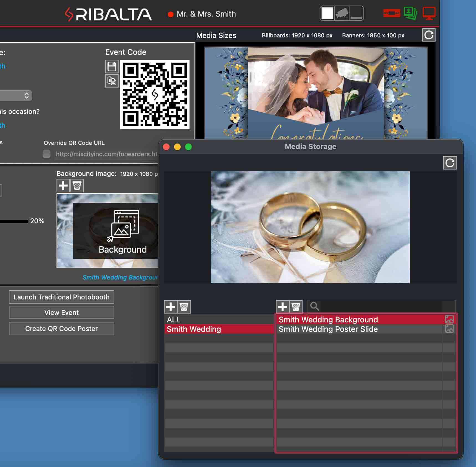Switch to the camera view mode
Viewport: 476px width, 467px height.
click(x=342, y=13)
